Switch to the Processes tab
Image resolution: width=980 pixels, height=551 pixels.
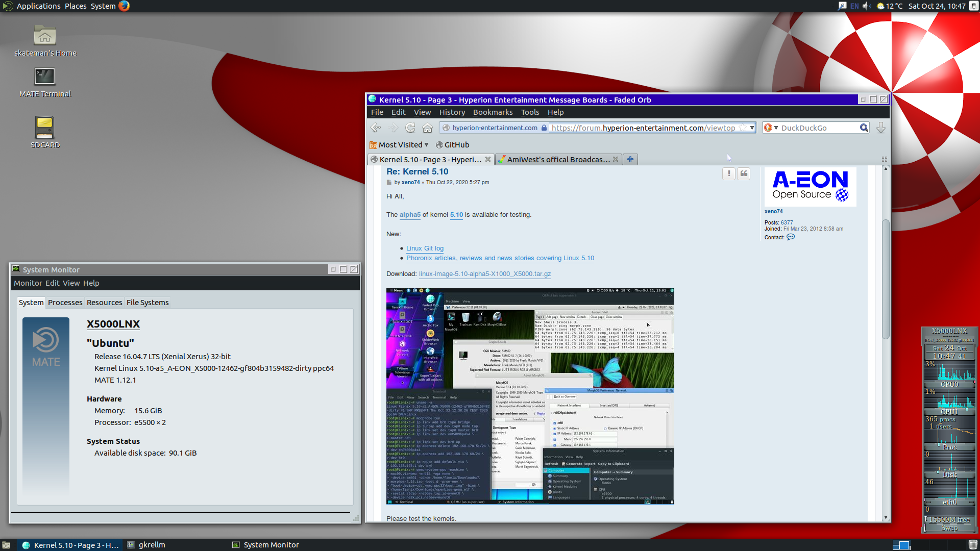coord(65,303)
